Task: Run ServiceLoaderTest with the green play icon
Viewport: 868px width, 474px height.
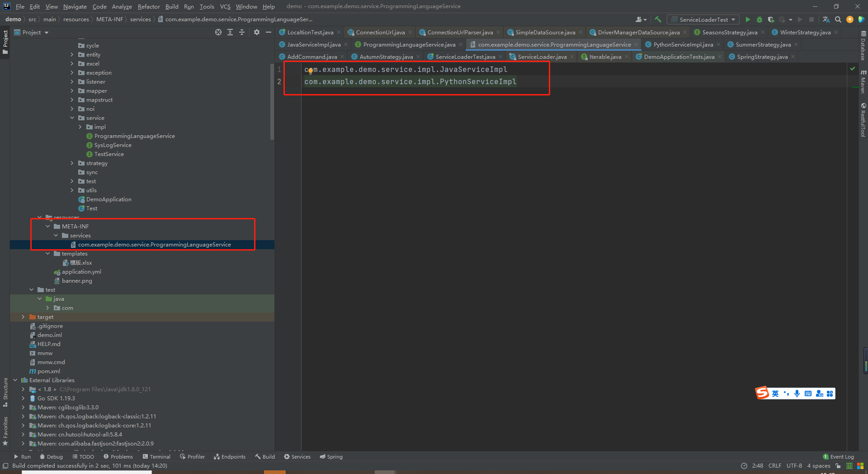Action: (x=748, y=19)
